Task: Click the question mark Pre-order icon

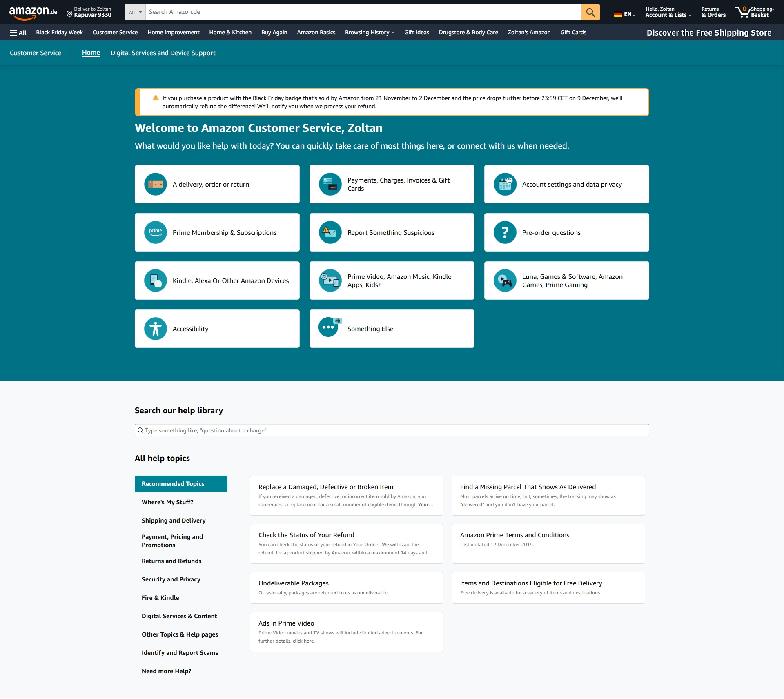Action: [x=505, y=232]
